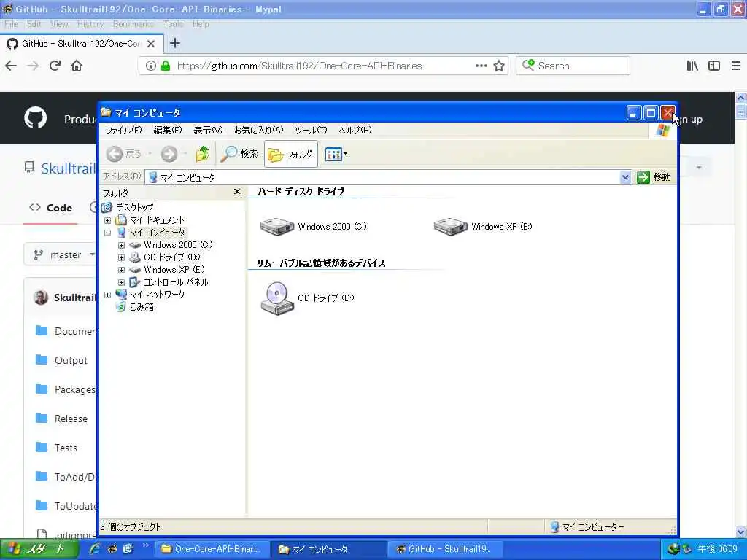Image resolution: width=747 pixels, height=560 pixels.
Task: Click the Back (戻る) button in Explorer
Action: pyautogui.click(x=125, y=154)
